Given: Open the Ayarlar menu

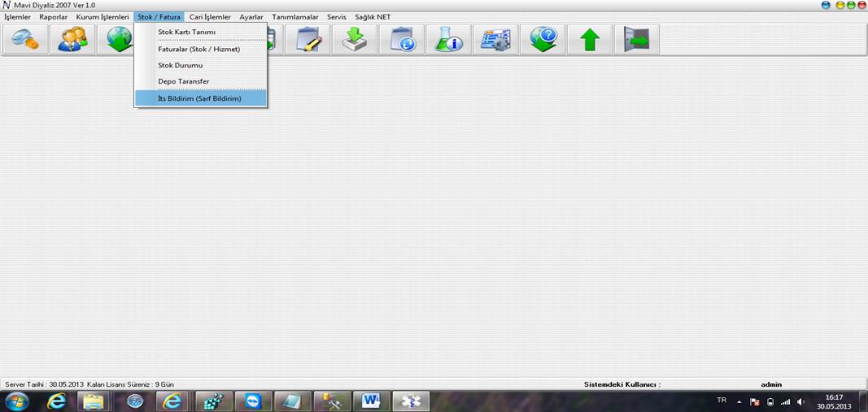Looking at the screenshot, I should click(x=251, y=17).
